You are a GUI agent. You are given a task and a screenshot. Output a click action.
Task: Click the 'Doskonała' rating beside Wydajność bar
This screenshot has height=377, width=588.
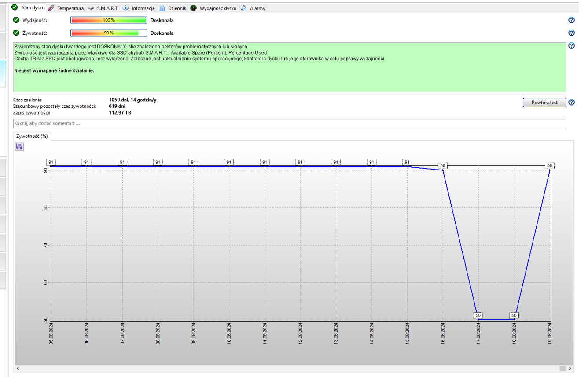162,20
